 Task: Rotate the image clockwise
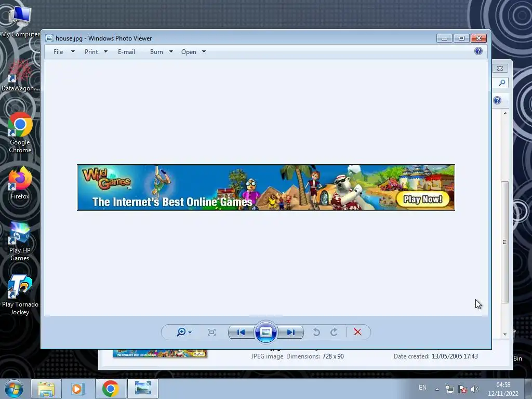click(x=334, y=332)
